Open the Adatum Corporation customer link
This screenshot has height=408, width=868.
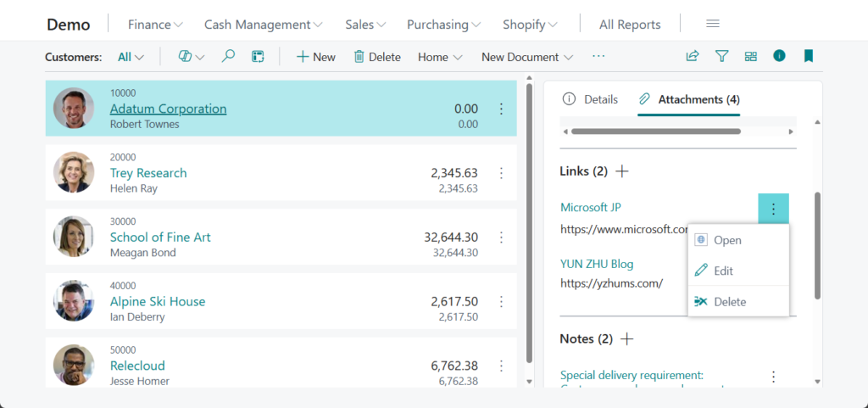click(x=168, y=109)
